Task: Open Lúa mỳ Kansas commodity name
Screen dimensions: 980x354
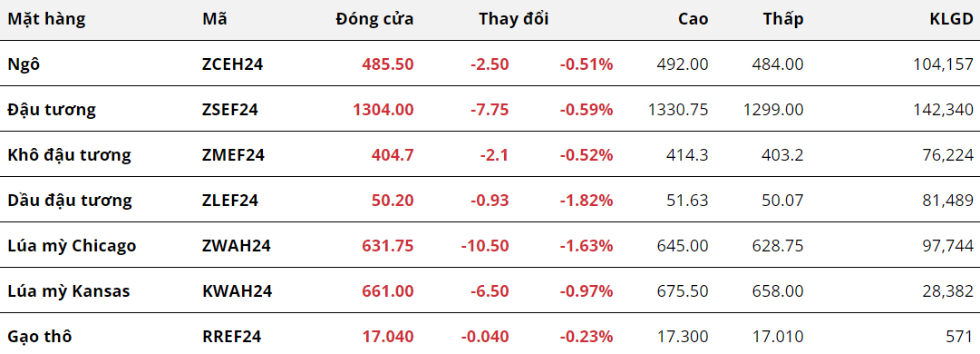Action: pyautogui.click(x=69, y=291)
